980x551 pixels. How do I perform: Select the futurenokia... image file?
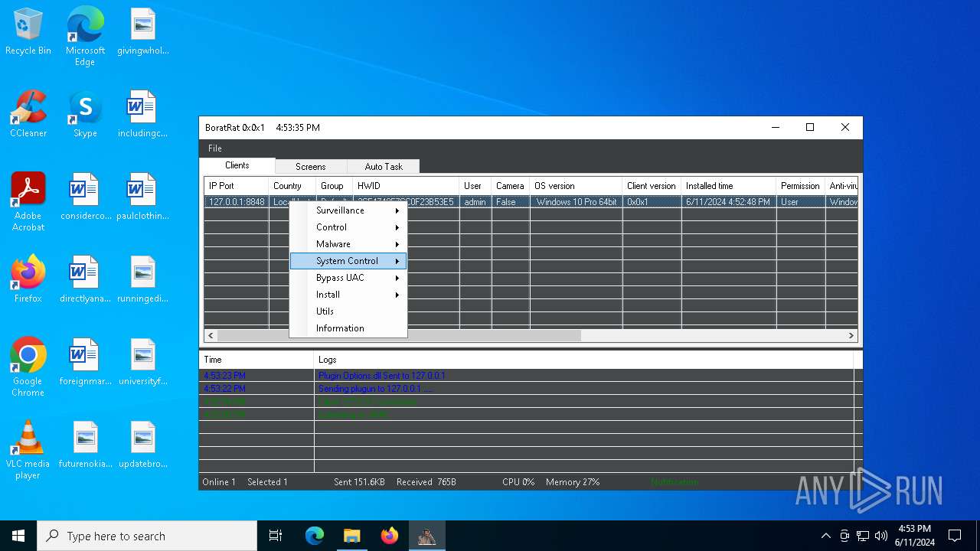[85, 445]
